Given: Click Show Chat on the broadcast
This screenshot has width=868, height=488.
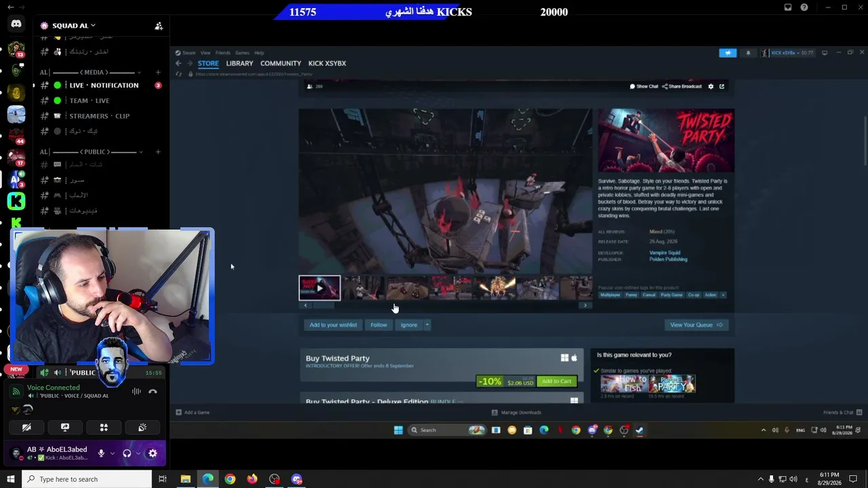Looking at the screenshot, I should pos(644,87).
